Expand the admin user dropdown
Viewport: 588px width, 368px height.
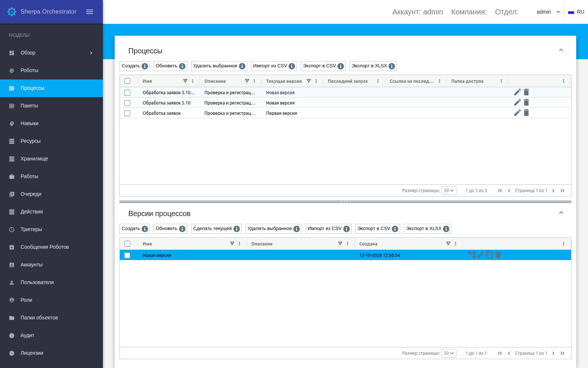tap(548, 12)
